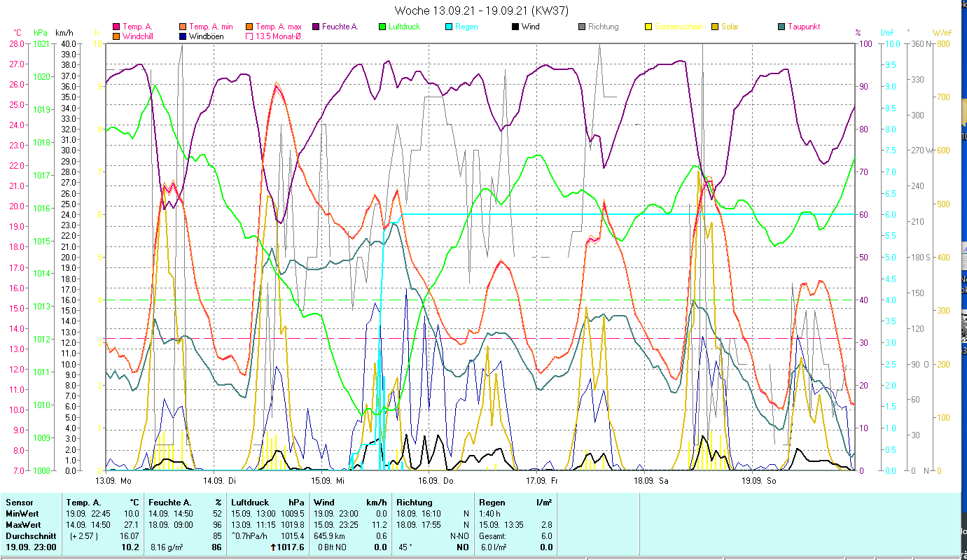Viewport: 967px width, 560px height.
Task: Click the MinWert row label in the table
Action: (23, 514)
